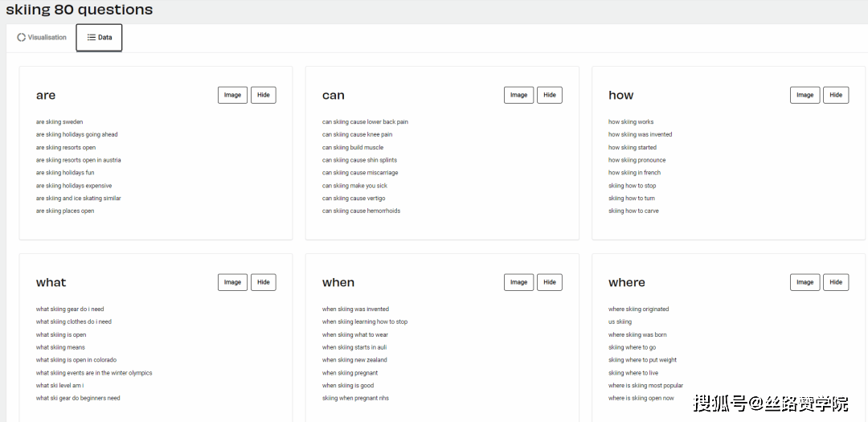Click Image button in the 'how' card

(805, 95)
